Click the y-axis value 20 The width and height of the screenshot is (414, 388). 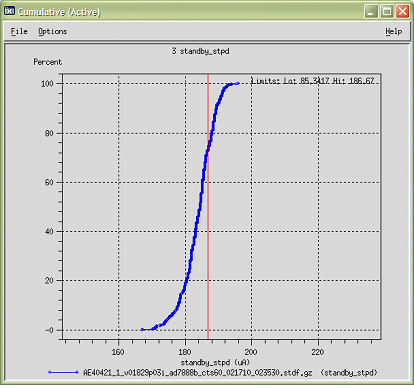(49, 281)
